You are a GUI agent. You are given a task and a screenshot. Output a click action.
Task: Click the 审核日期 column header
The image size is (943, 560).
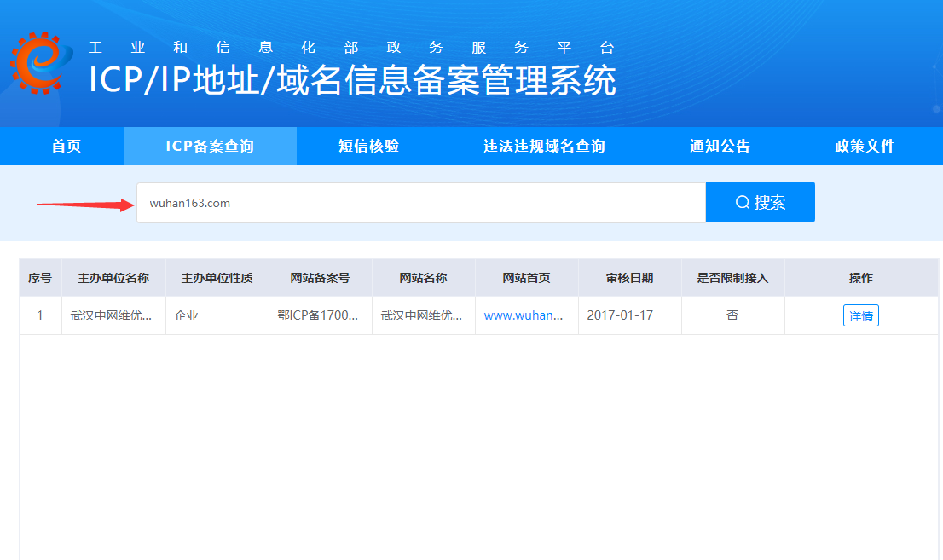629,278
